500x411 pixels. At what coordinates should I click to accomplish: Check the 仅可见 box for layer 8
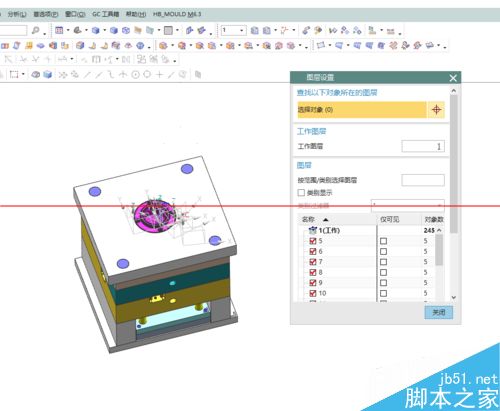(383, 272)
